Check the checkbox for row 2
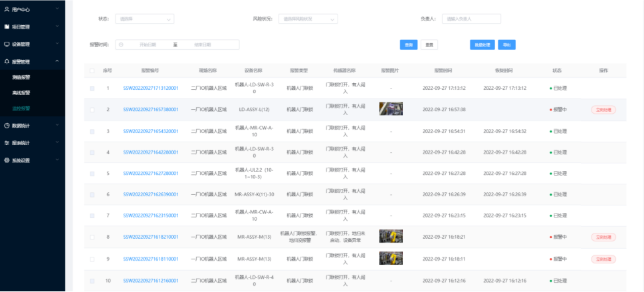The width and height of the screenshot is (644, 292). coord(92,110)
